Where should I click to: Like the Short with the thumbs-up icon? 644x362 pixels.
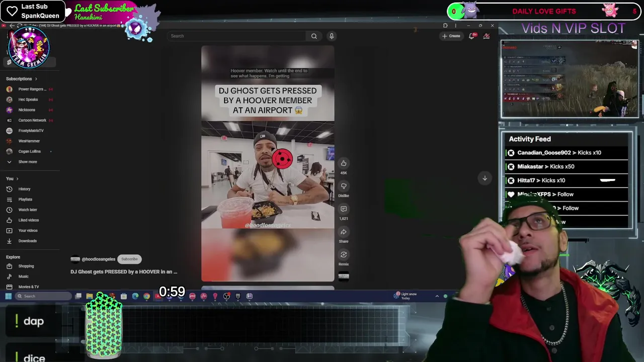(344, 163)
